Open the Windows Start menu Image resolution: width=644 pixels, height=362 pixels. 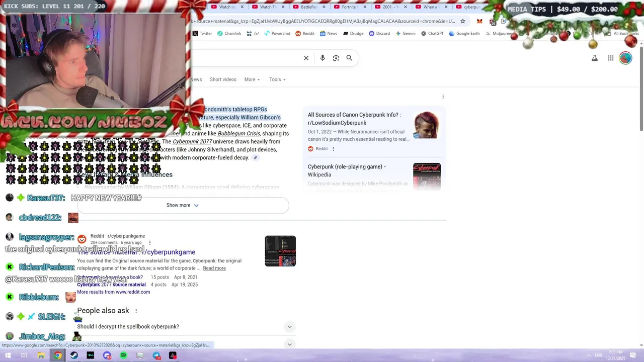8,355
